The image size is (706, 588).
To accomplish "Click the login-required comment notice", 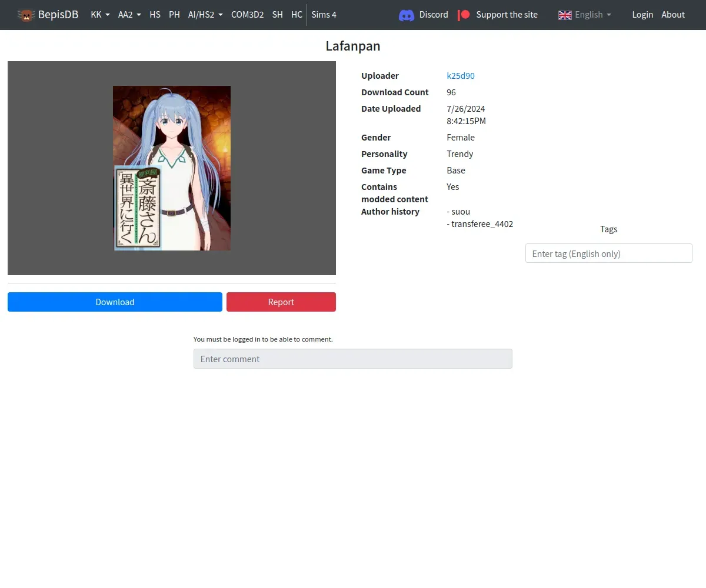I will pos(263,339).
